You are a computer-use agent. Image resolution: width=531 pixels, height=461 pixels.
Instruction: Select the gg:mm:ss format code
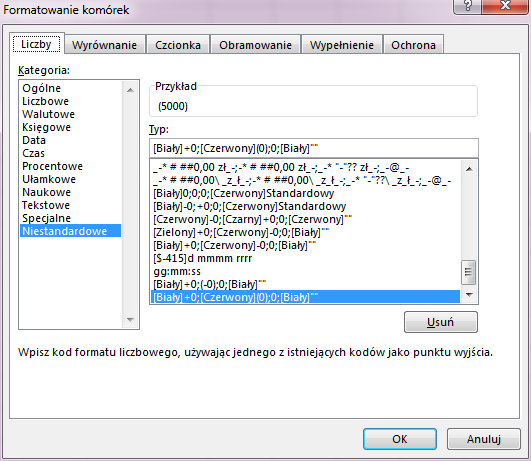point(177,271)
